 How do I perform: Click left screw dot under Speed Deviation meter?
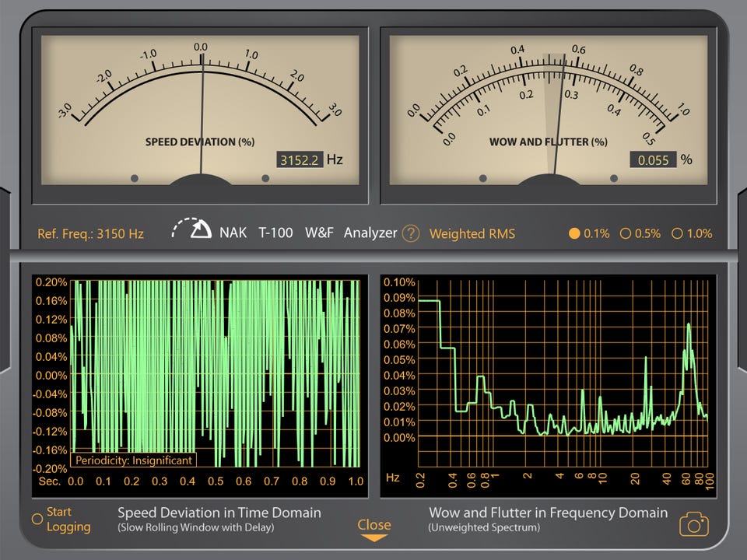click(135, 178)
